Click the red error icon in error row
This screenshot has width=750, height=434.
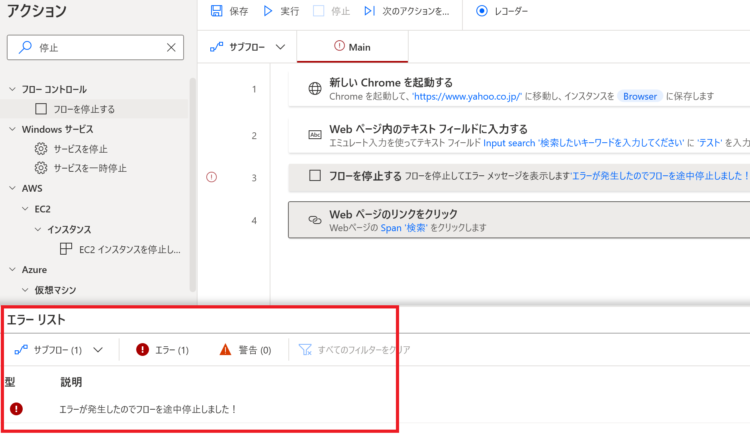tap(16, 409)
